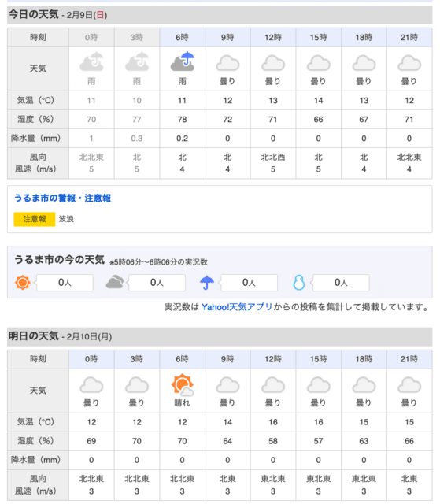This screenshot has width=440, height=504.
Task: Select today's 6時 column header
Action: 182,37
